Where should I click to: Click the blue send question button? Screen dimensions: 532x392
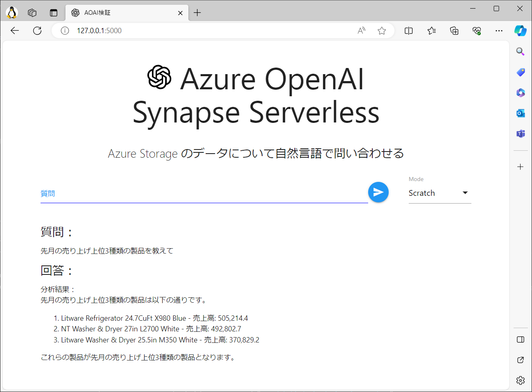[378, 192]
